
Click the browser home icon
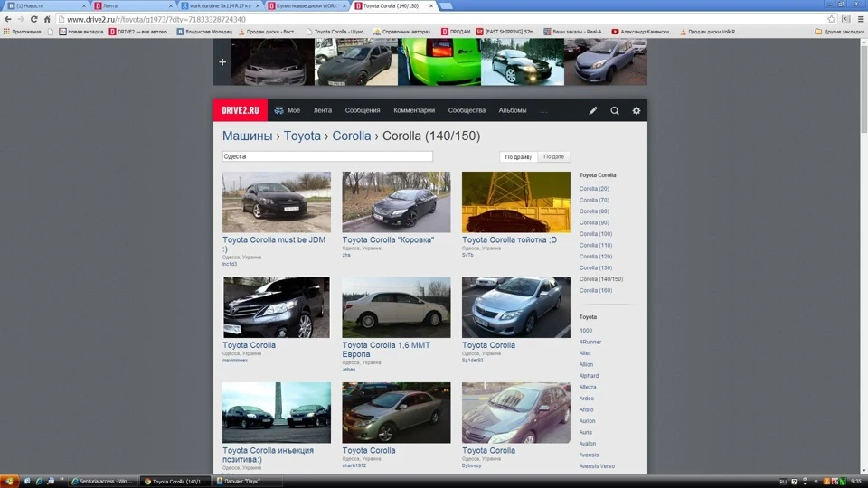[x=47, y=19]
